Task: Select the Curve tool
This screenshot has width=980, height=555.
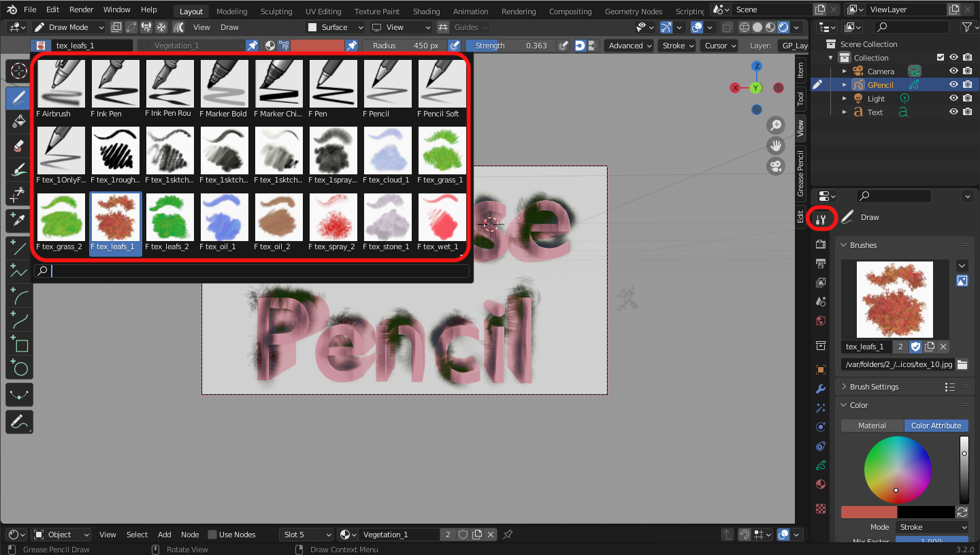Action: coord(19,321)
